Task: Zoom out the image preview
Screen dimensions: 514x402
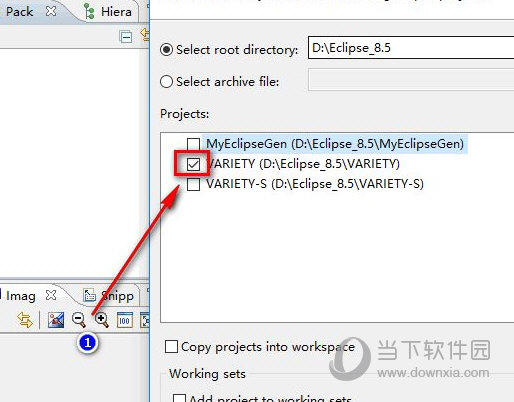Action: click(79, 320)
